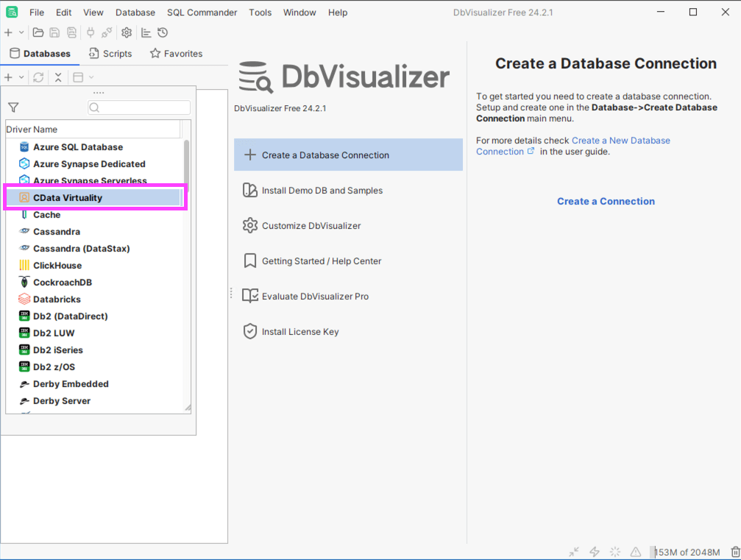This screenshot has width=741, height=560.
Task: Click the warning triangle status icon
Action: pos(636,552)
